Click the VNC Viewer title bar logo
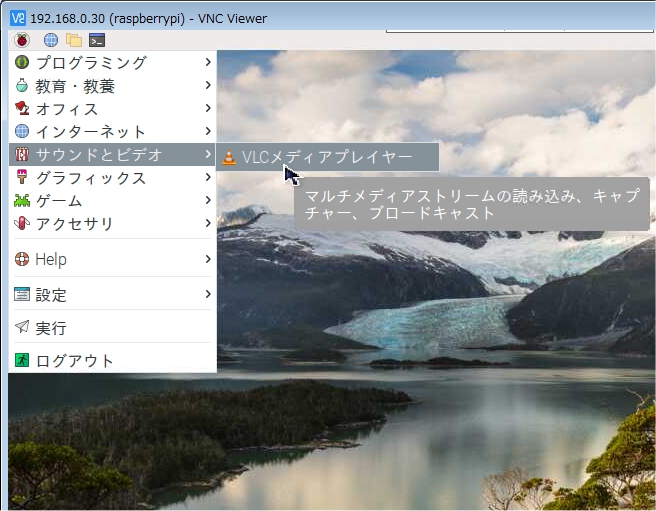This screenshot has width=656, height=511. [x=18, y=18]
